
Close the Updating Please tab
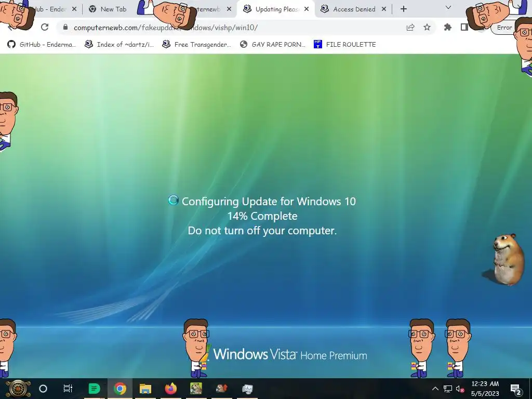click(x=307, y=9)
